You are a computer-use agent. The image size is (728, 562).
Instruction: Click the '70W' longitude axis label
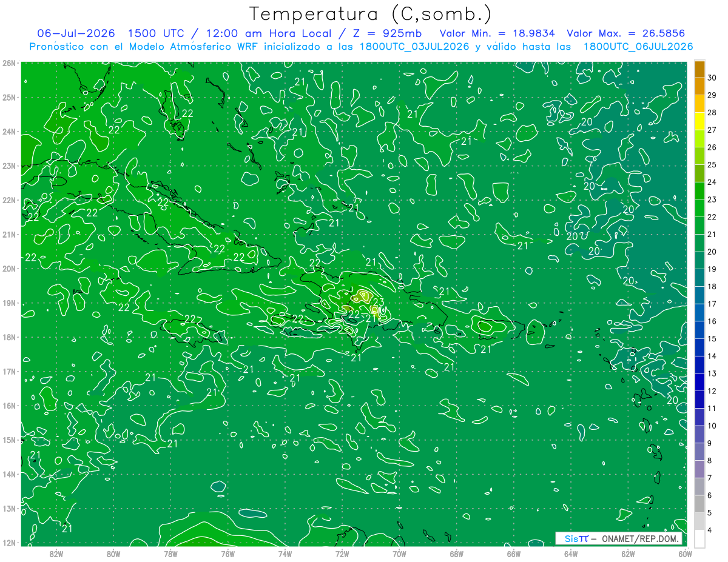(399, 554)
